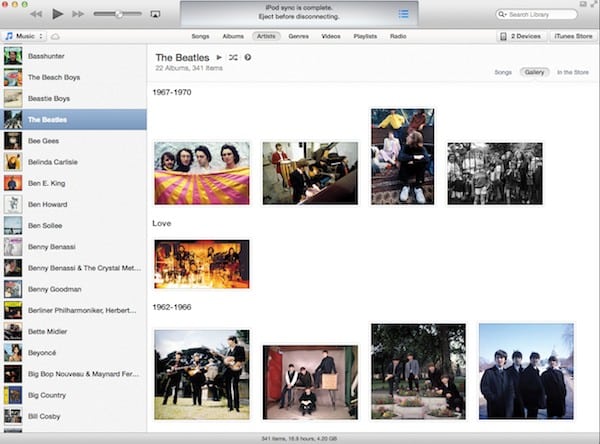Click the 22 Albums, 341 Items text
Viewport: 600px width, 444px height.
(189, 68)
